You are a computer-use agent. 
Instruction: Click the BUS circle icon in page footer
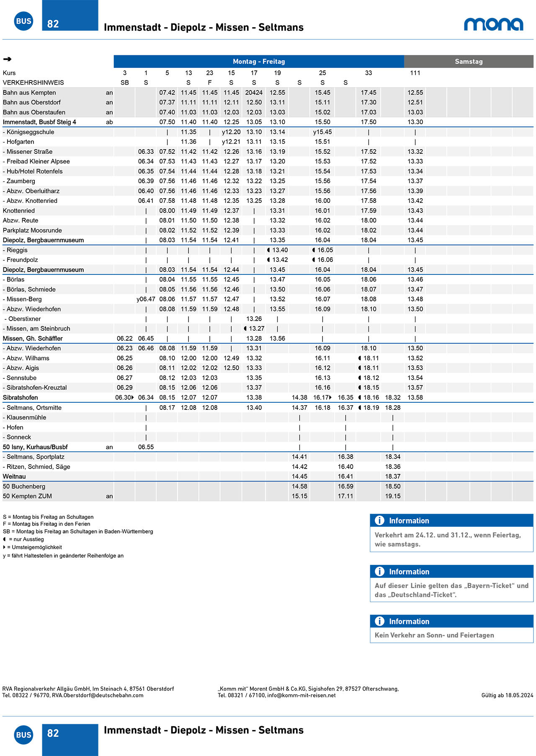[x=23, y=735]
